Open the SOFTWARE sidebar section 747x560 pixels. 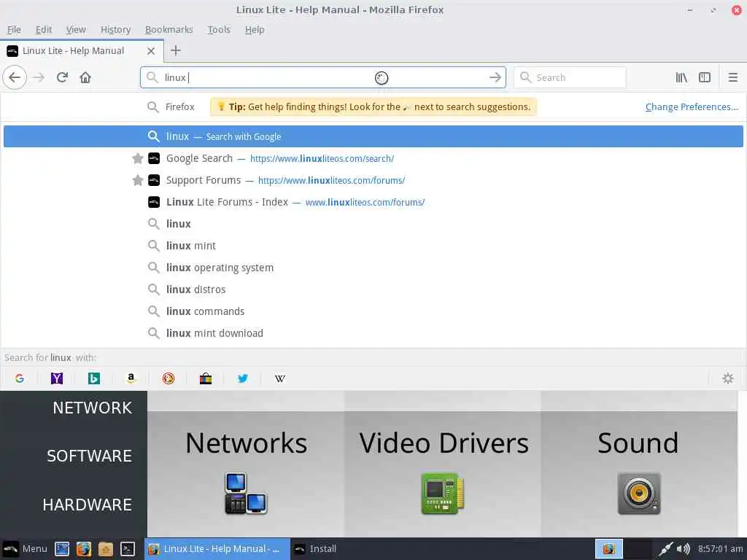coord(89,456)
